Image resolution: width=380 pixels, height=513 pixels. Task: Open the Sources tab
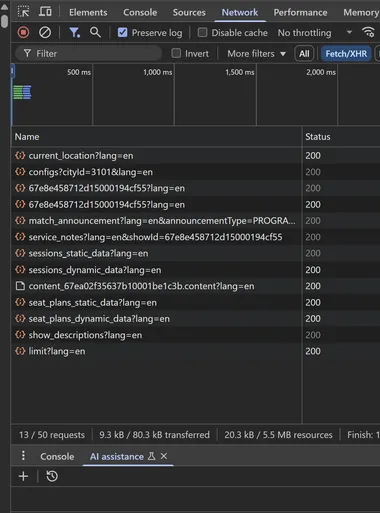[189, 12]
